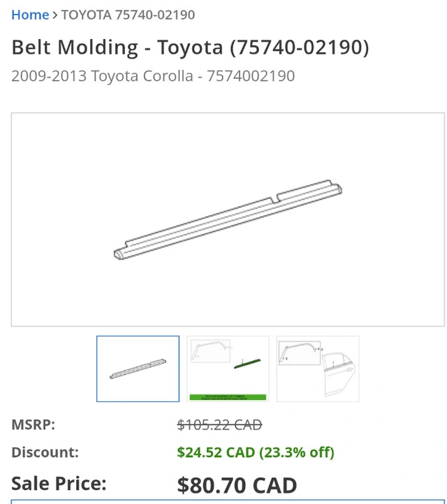This screenshot has height=504, width=447.
Task: Click the Discount label
Action: tap(45, 452)
